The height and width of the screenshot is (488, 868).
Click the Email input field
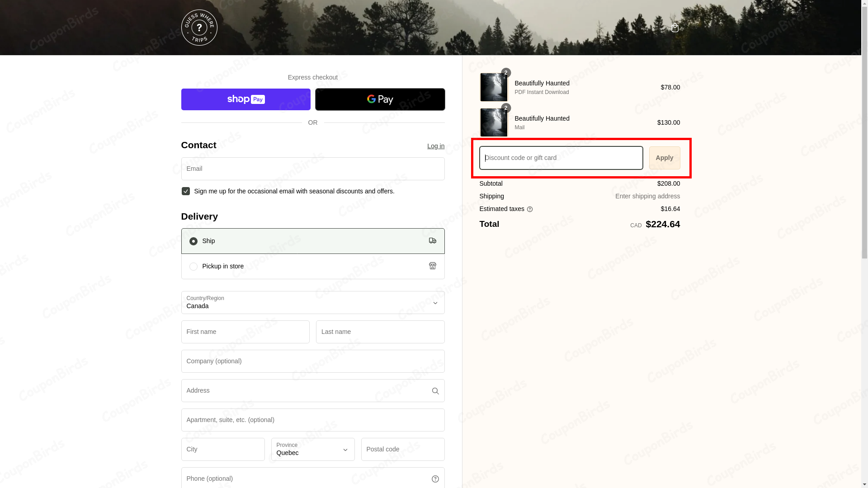click(312, 169)
